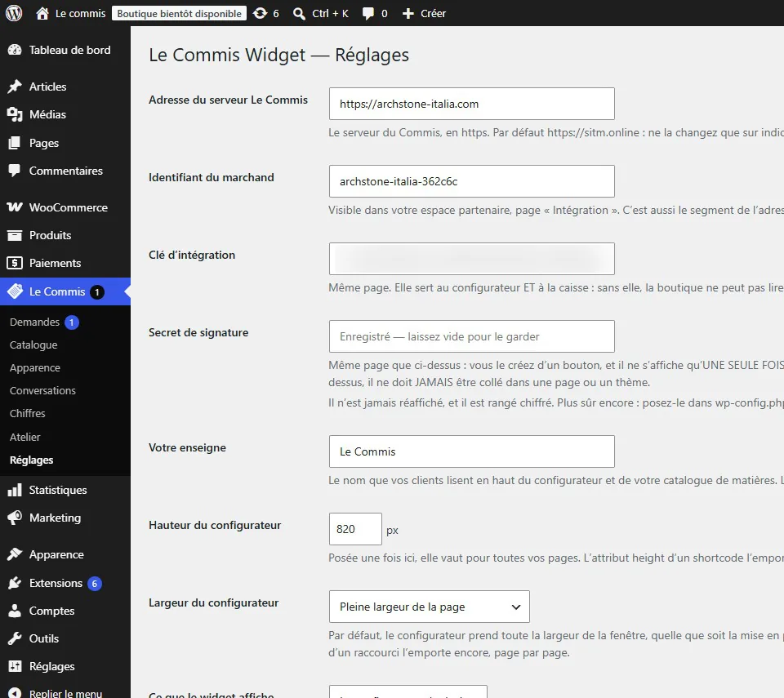Screen dimensions: 784x698
Task: Open the comments bubble icon in admin bar
Action: pos(368,14)
